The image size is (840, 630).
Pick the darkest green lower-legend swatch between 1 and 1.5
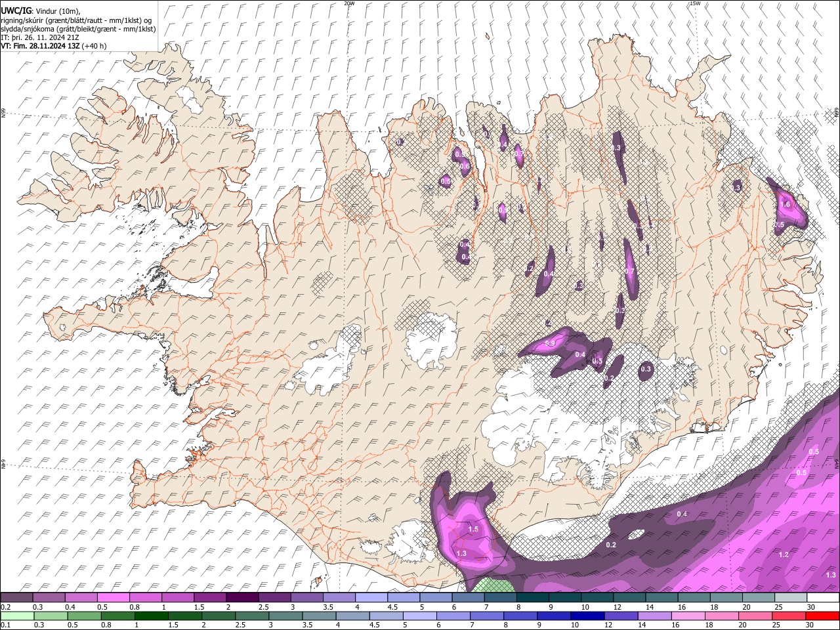151,616
